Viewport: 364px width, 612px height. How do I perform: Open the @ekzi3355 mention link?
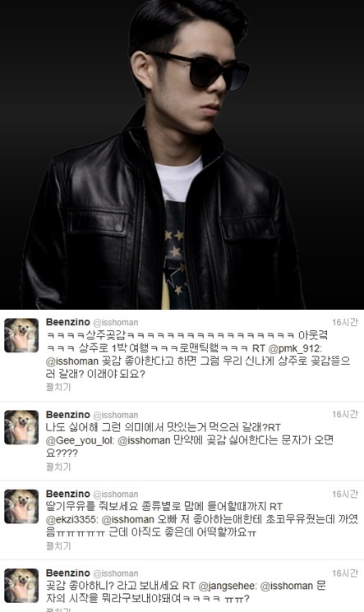(72, 519)
